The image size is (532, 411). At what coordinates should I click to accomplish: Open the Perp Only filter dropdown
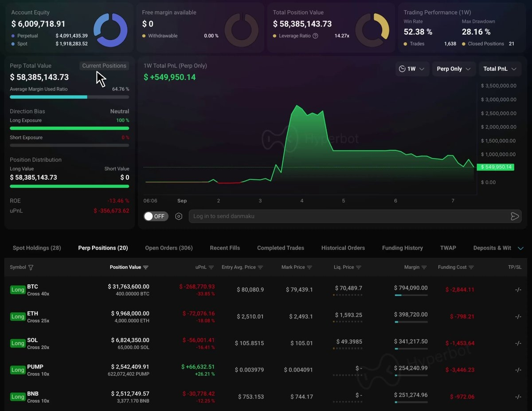[454, 69]
